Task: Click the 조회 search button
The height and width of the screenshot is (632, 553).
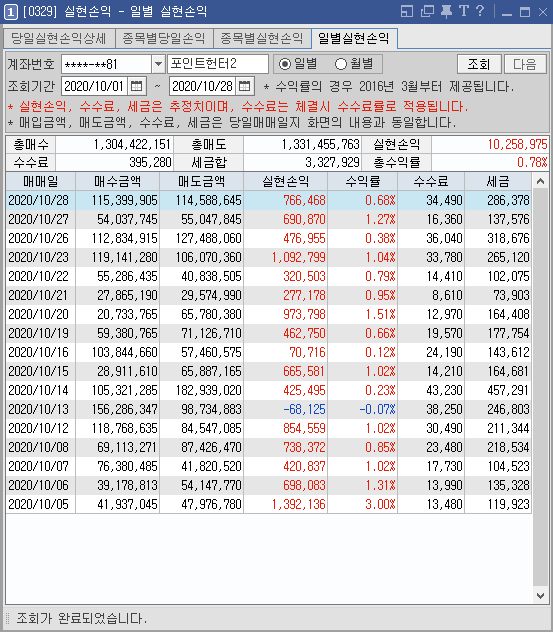Action: (479, 64)
